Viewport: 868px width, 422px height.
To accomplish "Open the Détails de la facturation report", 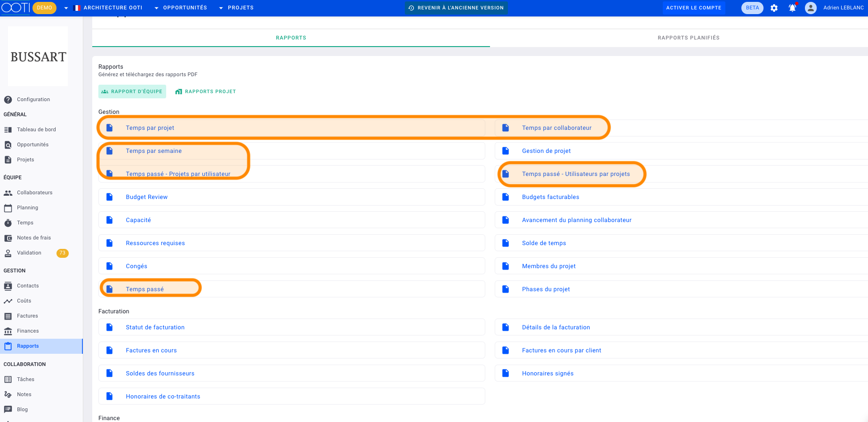I will point(681,327).
